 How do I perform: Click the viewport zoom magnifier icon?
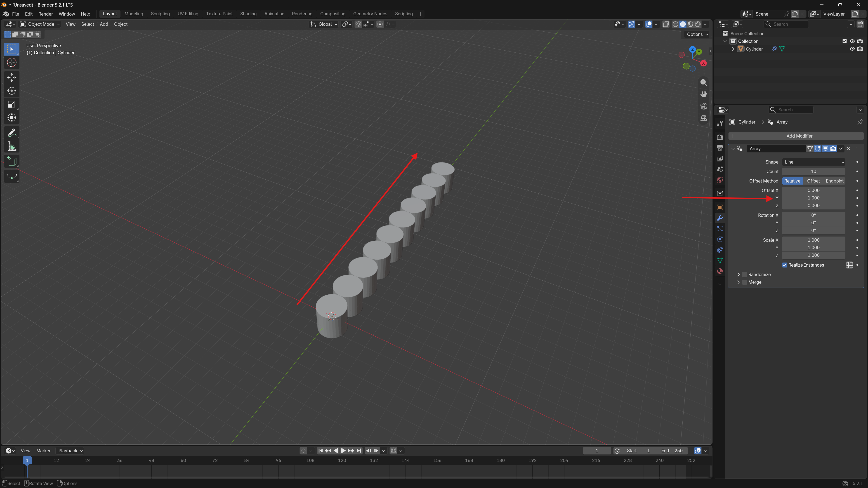[x=704, y=82]
